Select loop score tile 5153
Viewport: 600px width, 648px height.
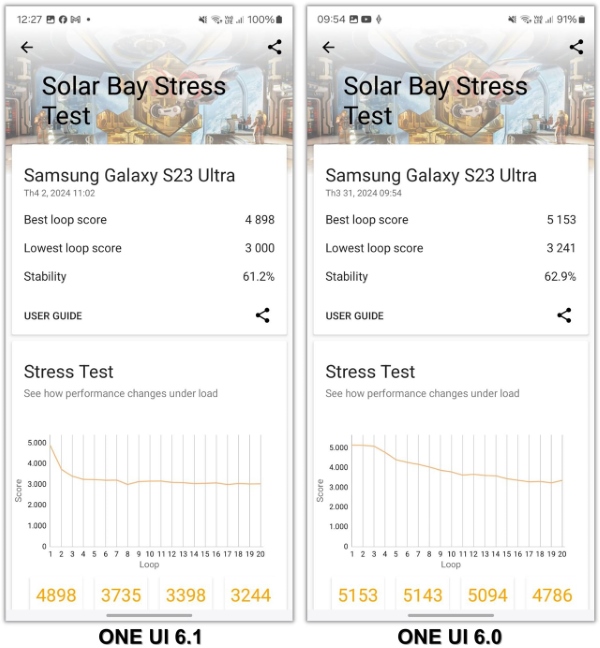tap(358, 595)
